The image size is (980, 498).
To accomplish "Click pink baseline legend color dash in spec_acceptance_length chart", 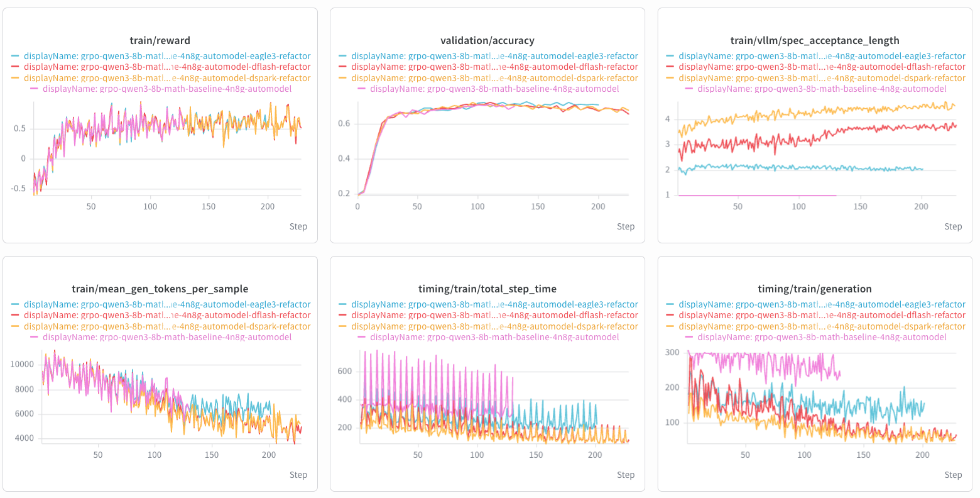I will point(689,89).
